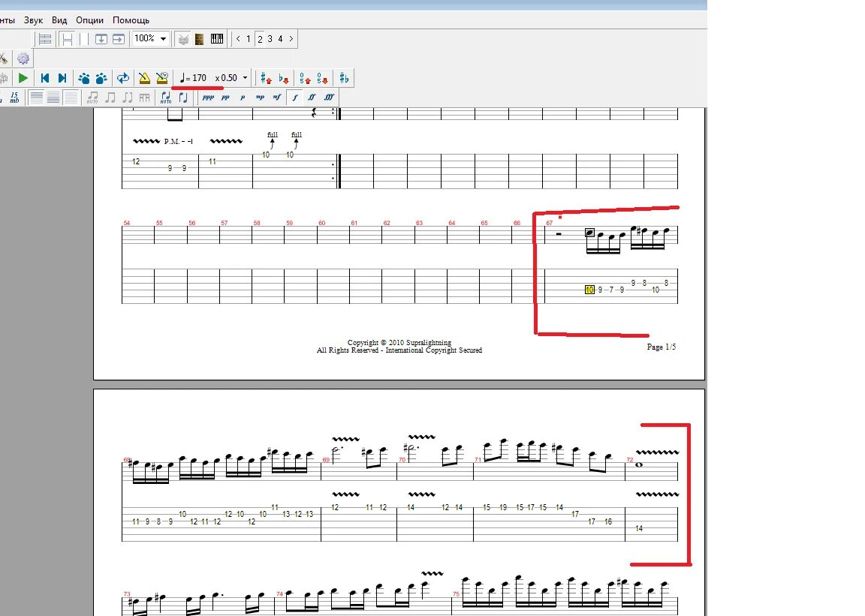The width and height of the screenshot is (865, 616).
Task: Click the whole note in bar 72
Action: 639,464
